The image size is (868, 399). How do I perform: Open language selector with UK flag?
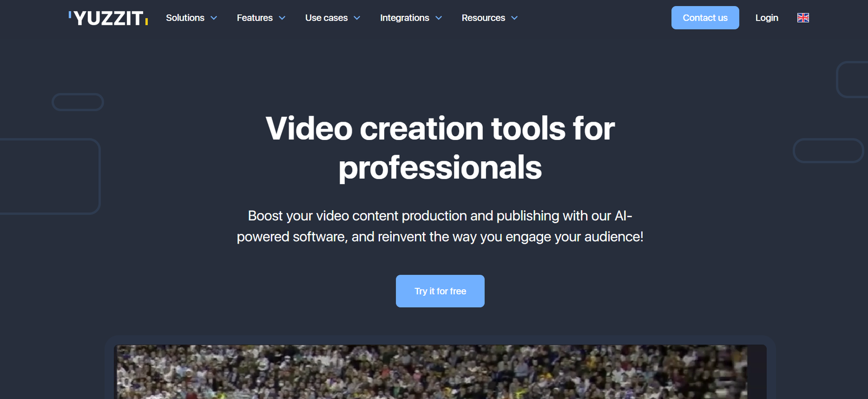pos(803,18)
